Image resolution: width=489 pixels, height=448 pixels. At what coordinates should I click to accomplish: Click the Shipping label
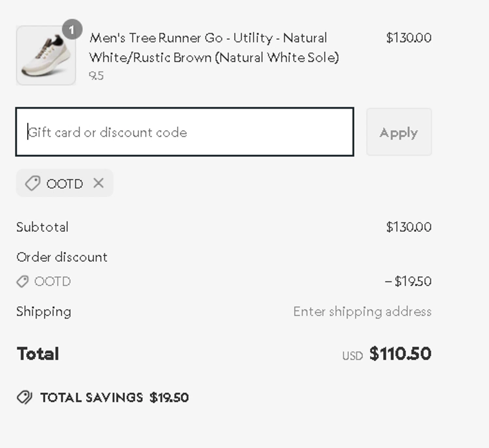click(x=44, y=312)
